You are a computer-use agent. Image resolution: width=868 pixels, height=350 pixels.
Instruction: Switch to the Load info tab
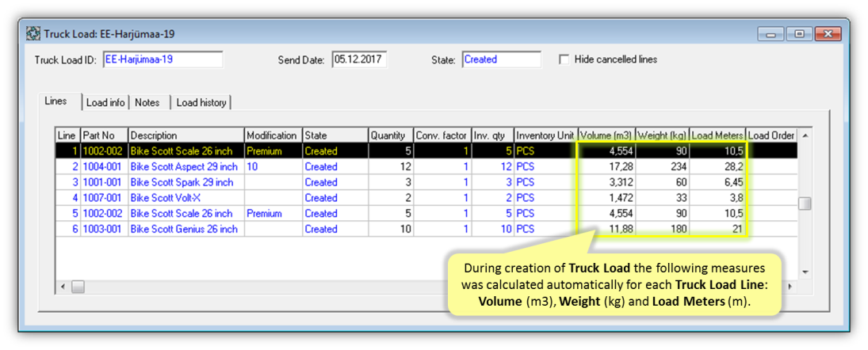pyautogui.click(x=105, y=103)
